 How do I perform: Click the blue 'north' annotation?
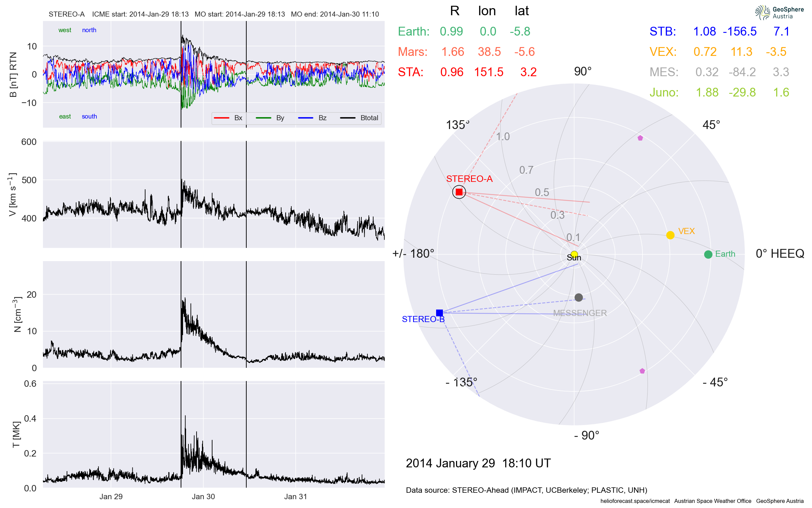[x=89, y=30]
